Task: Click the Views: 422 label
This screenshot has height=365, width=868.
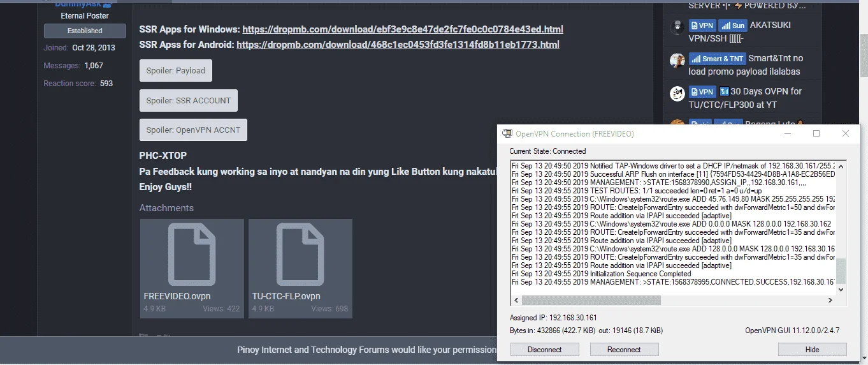Action: tap(222, 309)
